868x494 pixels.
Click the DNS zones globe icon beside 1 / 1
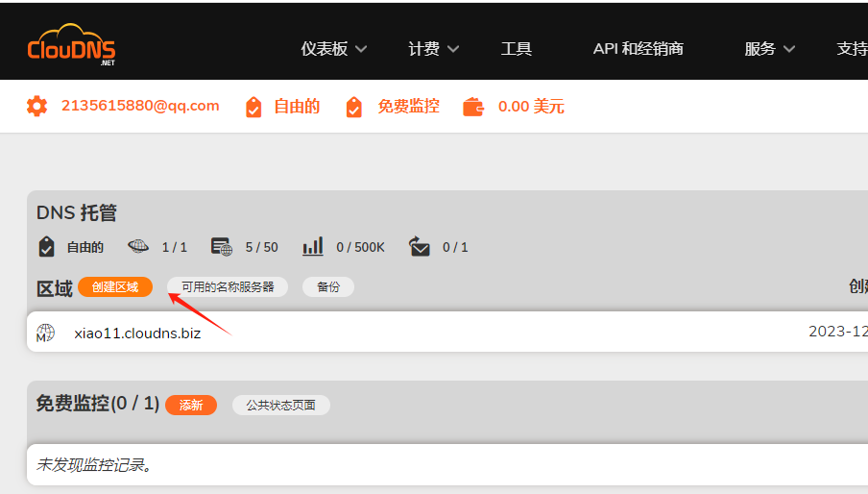click(138, 246)
